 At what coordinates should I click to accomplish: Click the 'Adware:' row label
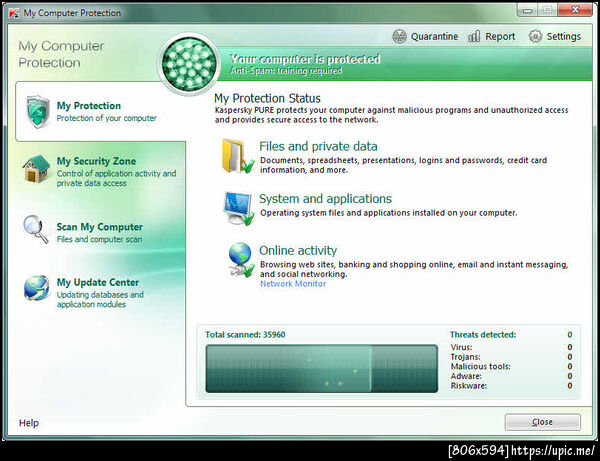(x=466, y=376)
